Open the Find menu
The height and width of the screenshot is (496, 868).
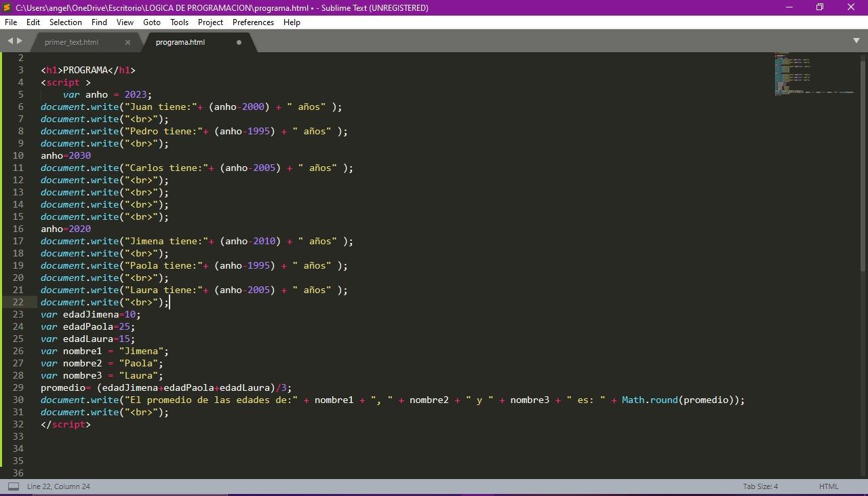[x=99, y=22]
